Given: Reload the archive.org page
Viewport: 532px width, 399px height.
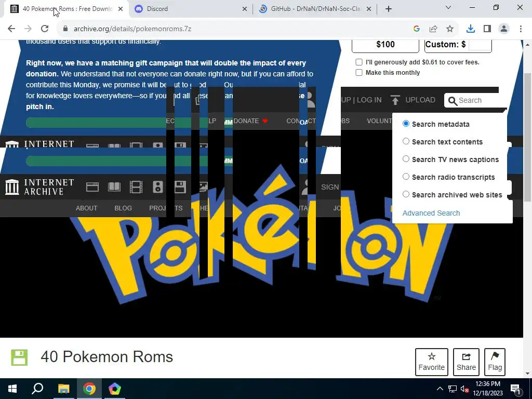Looking at the screenshot, I should point(45,29).
